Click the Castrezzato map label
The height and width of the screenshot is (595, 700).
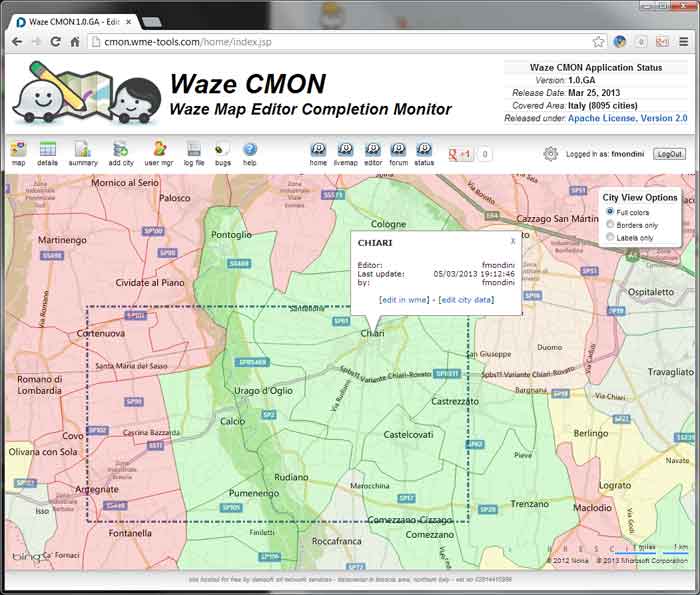click(x=455, y=401)
